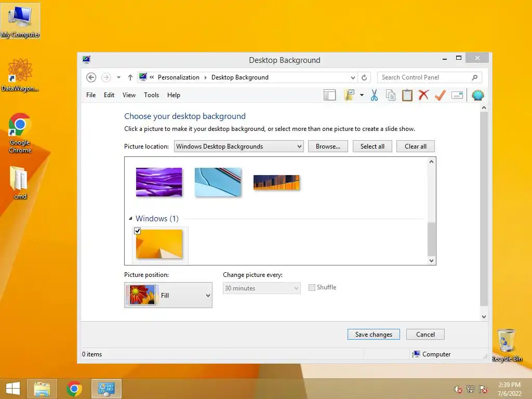Click the search magnifier icon
Image resolution: width=532 pixels, height=399 pixels.
point(475,77)
